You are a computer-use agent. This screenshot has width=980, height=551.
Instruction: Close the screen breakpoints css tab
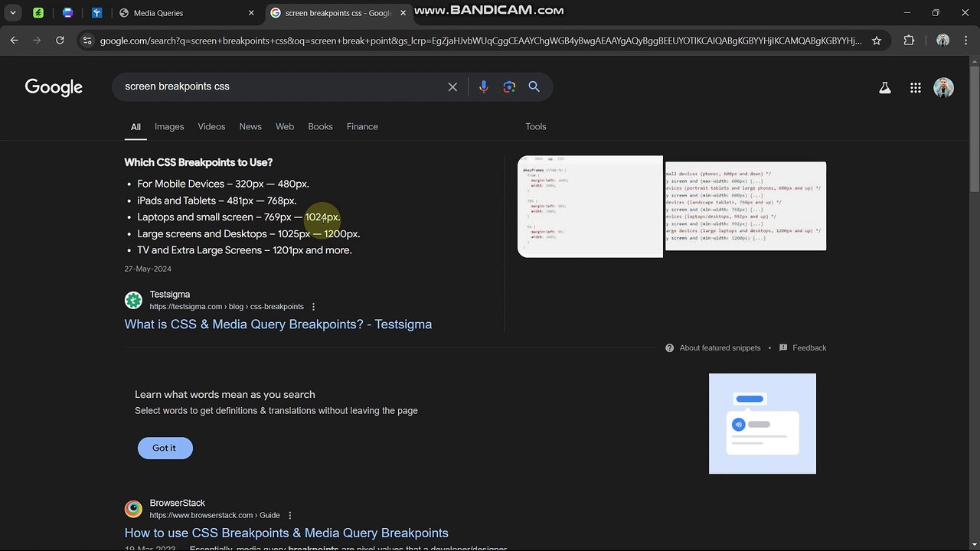pos(403,13)
